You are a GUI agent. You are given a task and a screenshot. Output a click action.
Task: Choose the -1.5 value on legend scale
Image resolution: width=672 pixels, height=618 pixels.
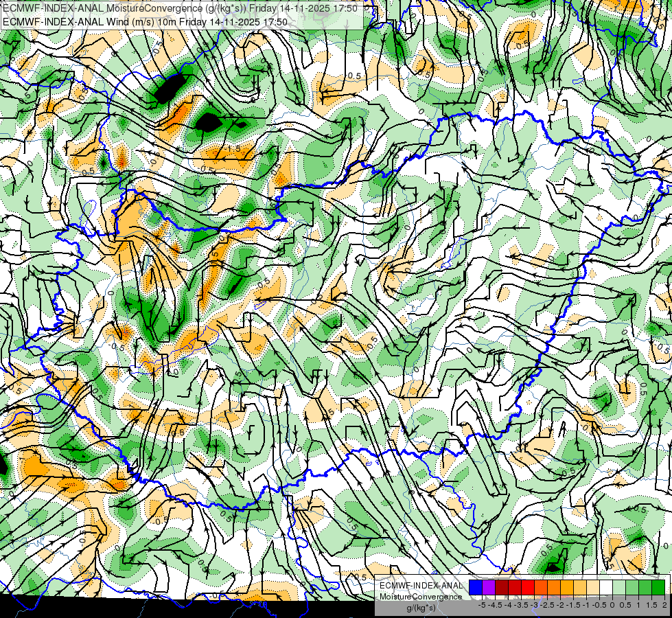[x=573, y=605]
